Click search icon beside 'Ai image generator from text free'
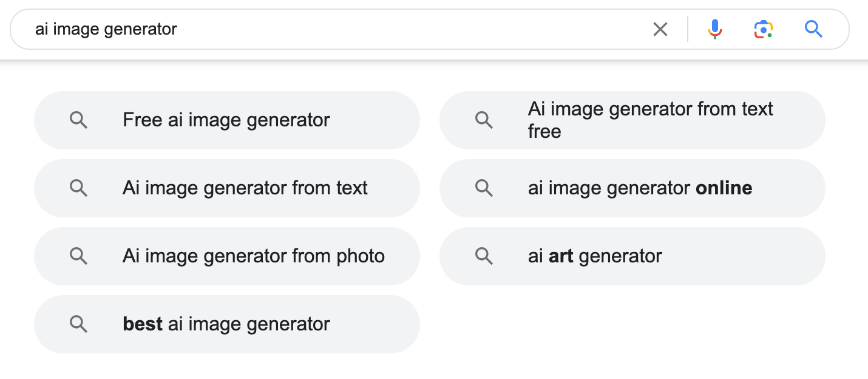The image size is (868, 379). 484,120
